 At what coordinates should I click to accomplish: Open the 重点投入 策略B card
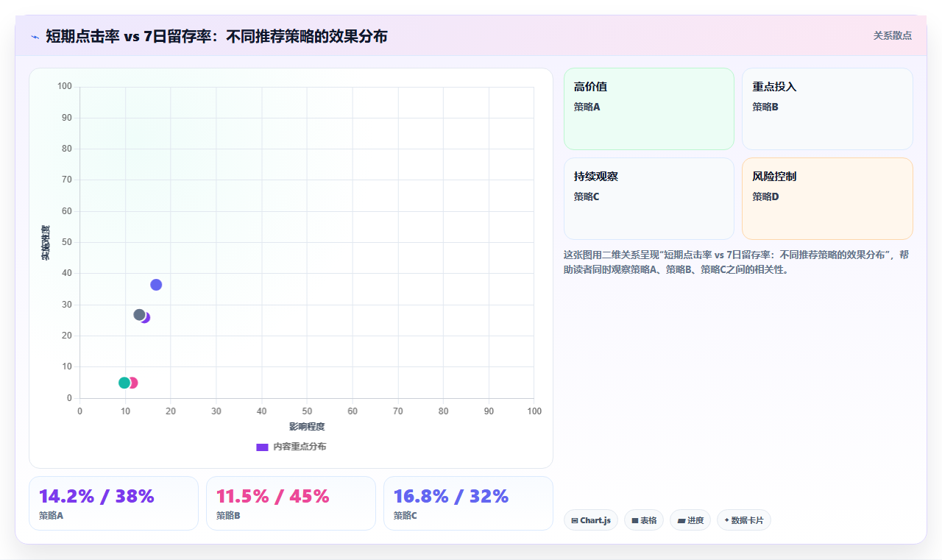(827, 109)
